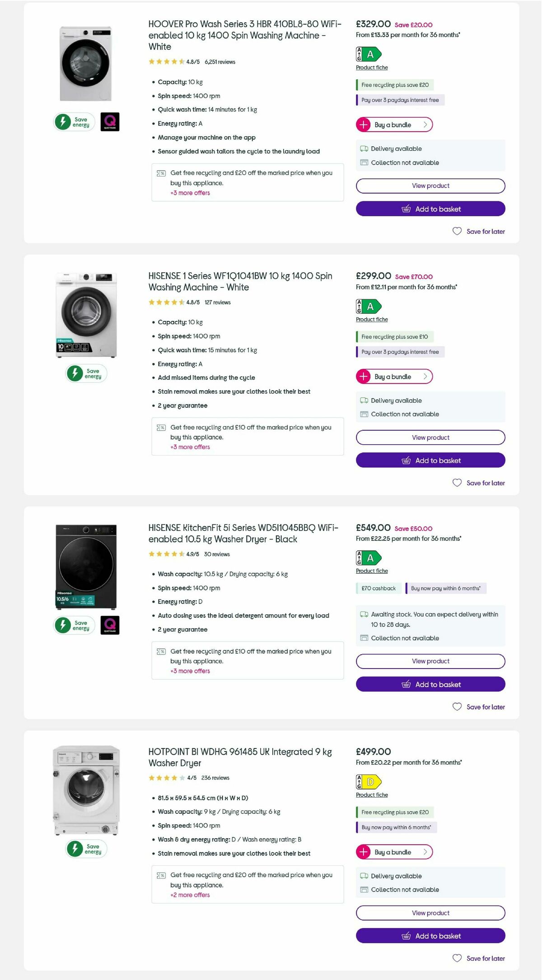Screen dimensions: 542x980
Task: Toggle Save for later heart on the Hotpoint dryer
Action: tap(457, 958)
